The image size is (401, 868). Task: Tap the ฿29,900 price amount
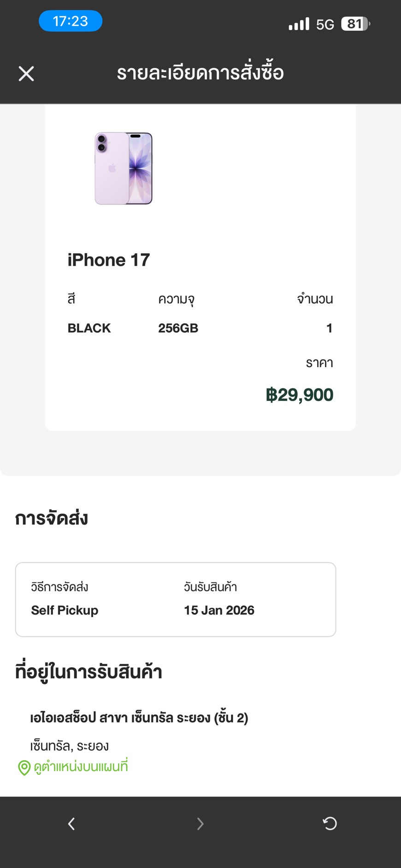tap(300, 395)
